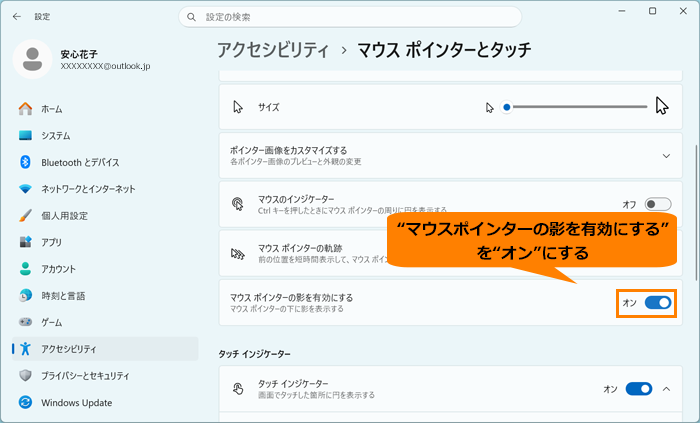The width and height of the screenshot is (700, 423).
Task: Click the pointer サイズ slider track
Action: [x=574, y=107]
